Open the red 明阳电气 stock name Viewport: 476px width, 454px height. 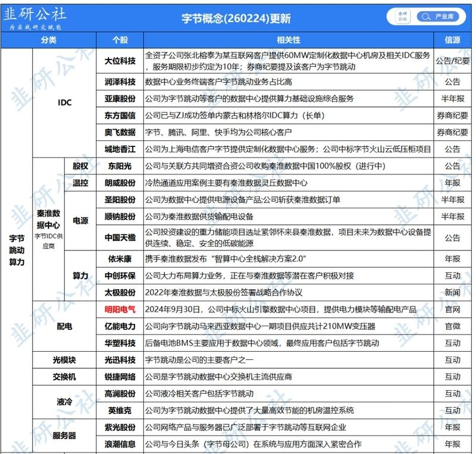point(120,309)
